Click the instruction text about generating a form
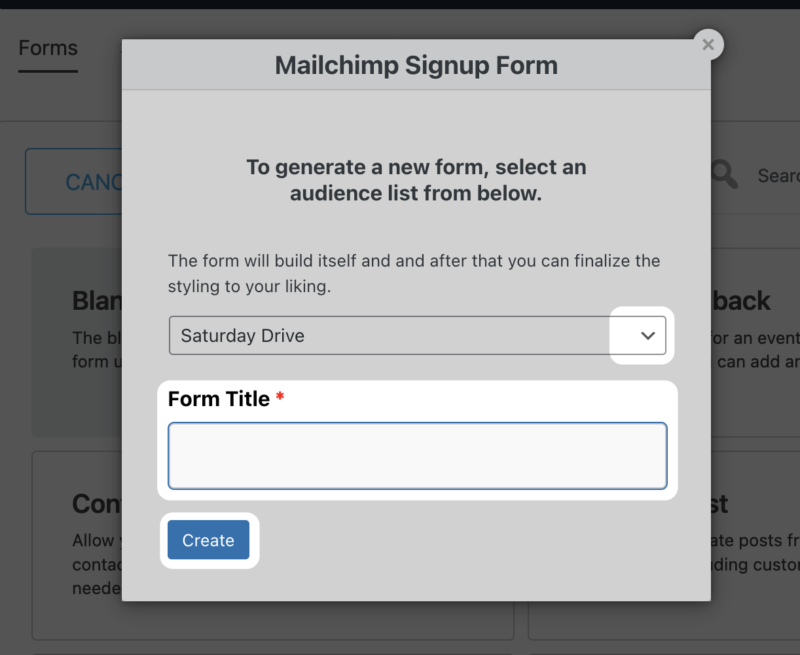 pos(416,180)
